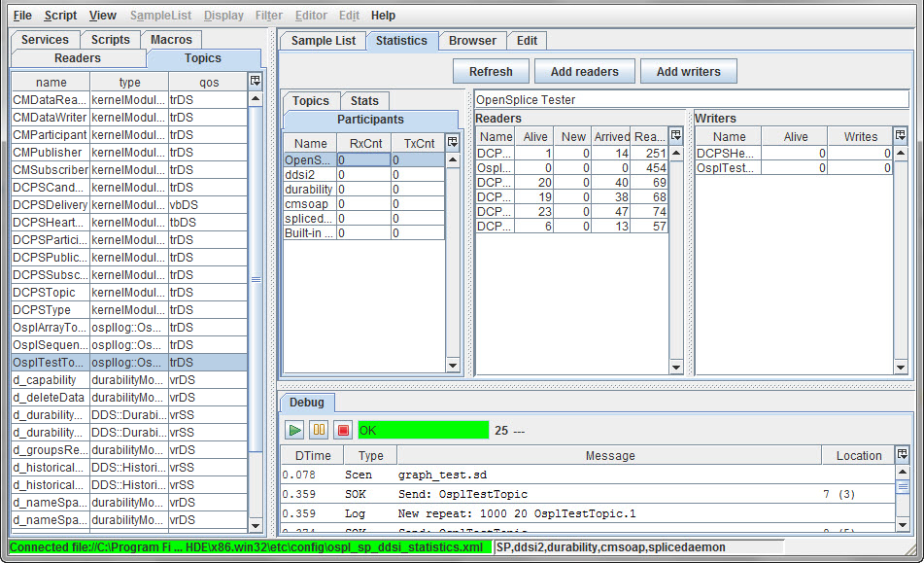The height and width of the screenshot is (563, 924).
Task: Select the reader row with 454 reads
Action: point(571,168)
